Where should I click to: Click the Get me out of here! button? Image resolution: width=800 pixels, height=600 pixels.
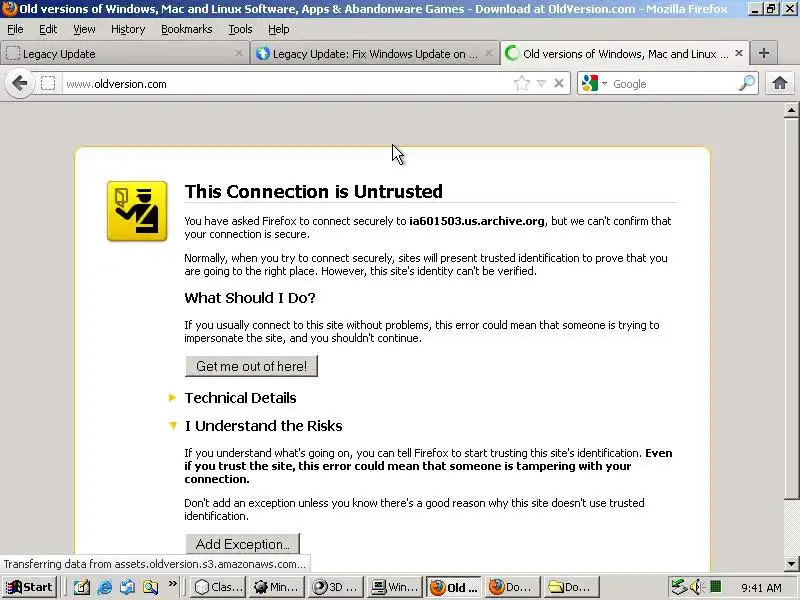[x=251, y=366]
